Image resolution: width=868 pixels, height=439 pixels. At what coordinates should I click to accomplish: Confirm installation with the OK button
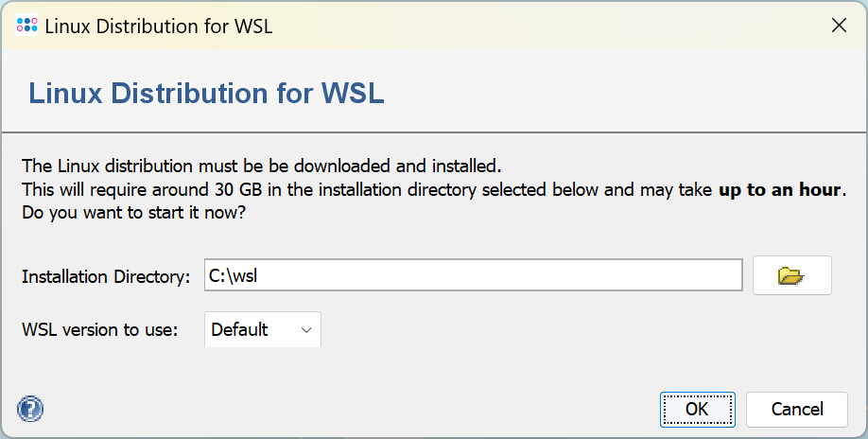[697, 409]
